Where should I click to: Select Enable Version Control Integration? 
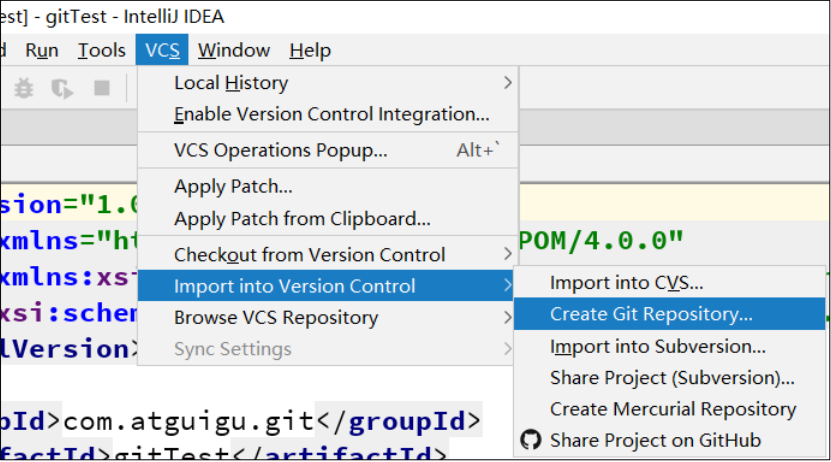(331, 114)
